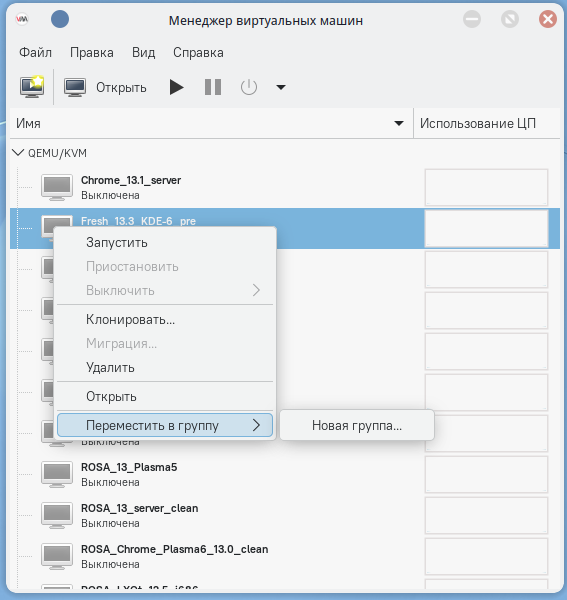Open the Справка menu
The height and width of the screenshot is (600, 567).
tap(198, 52)
